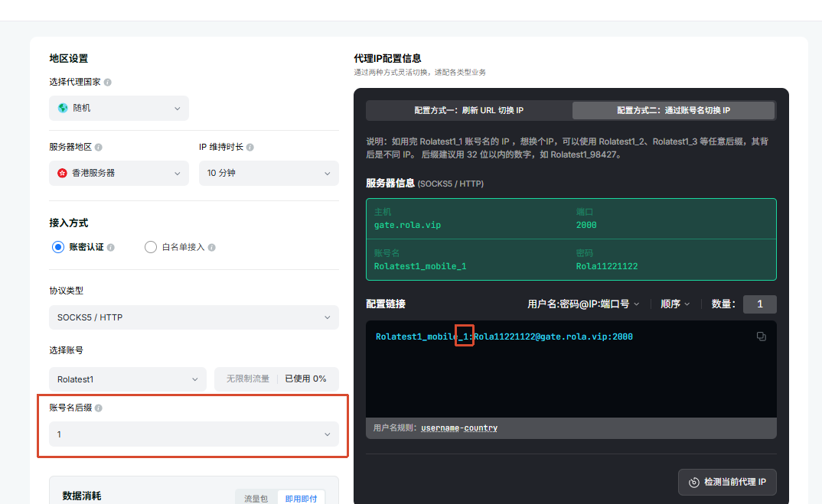The height and width of the screenshot is (504, 822).
Task: Open the 香港服务器 region dropdown
Action: [x=119, y=173]
